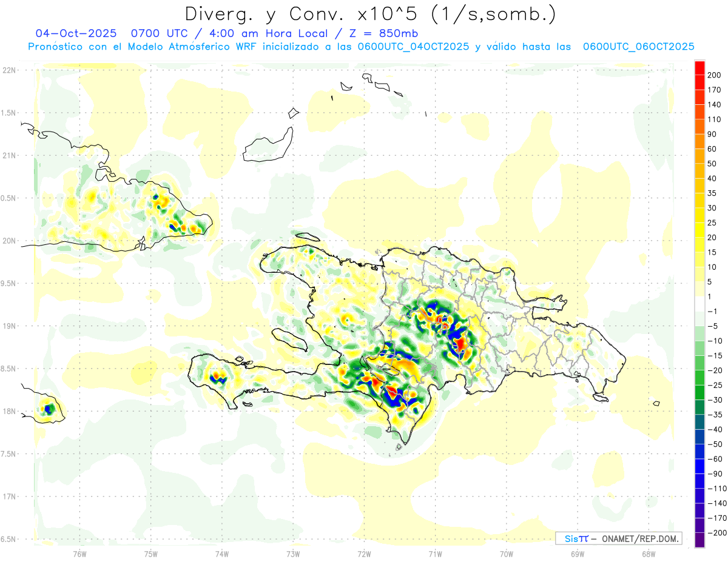Viewport: 728px width, 562px height.
Task: Click the positive 35 colorbar value
Action: [x=713, y=193]
